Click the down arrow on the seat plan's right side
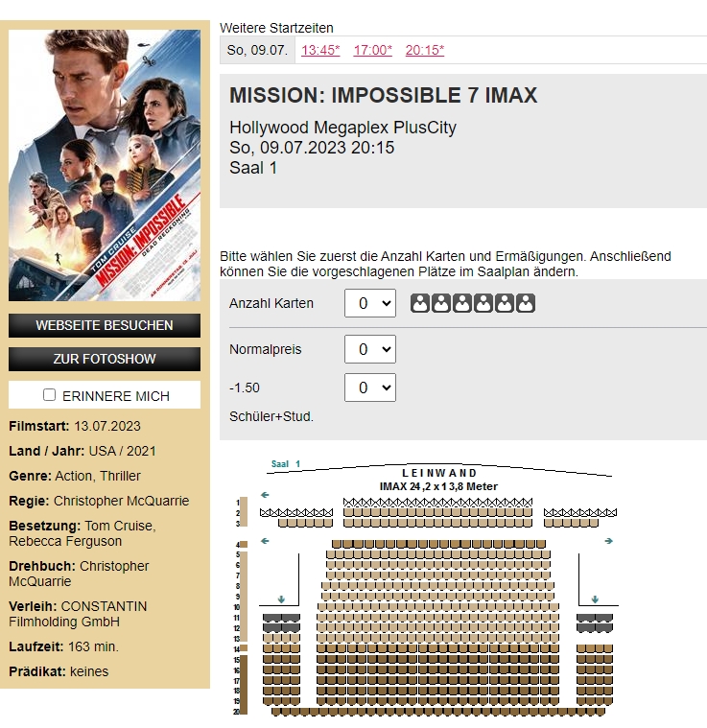This screenshot has width=707, height=728. (x=595, y=599)
